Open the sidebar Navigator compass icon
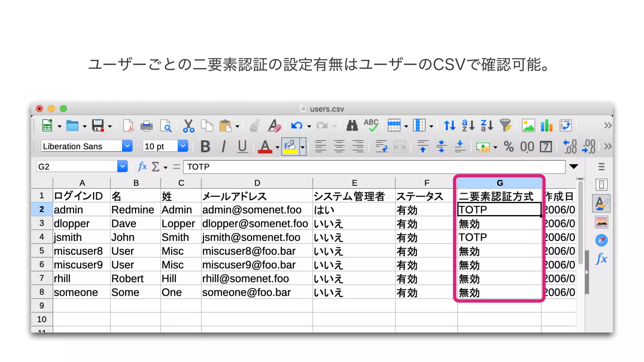 coord(601,241)
